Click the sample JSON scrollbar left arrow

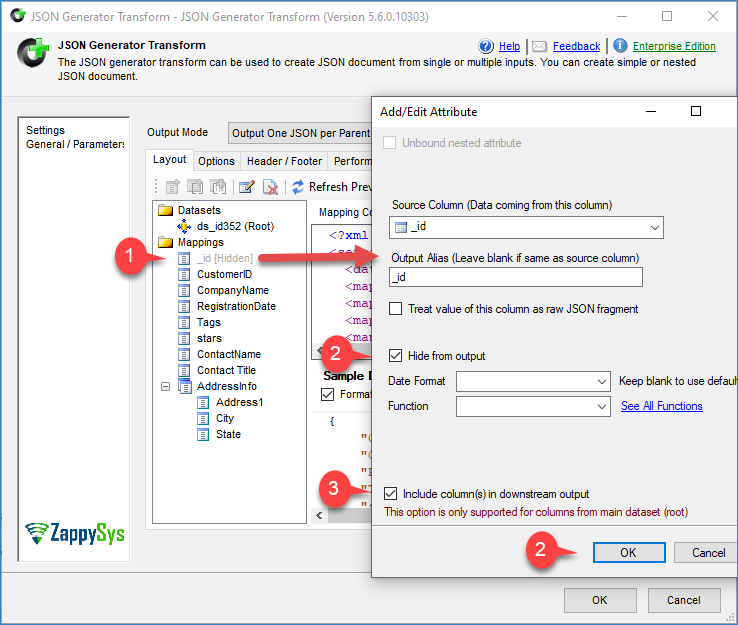(319, 515)
